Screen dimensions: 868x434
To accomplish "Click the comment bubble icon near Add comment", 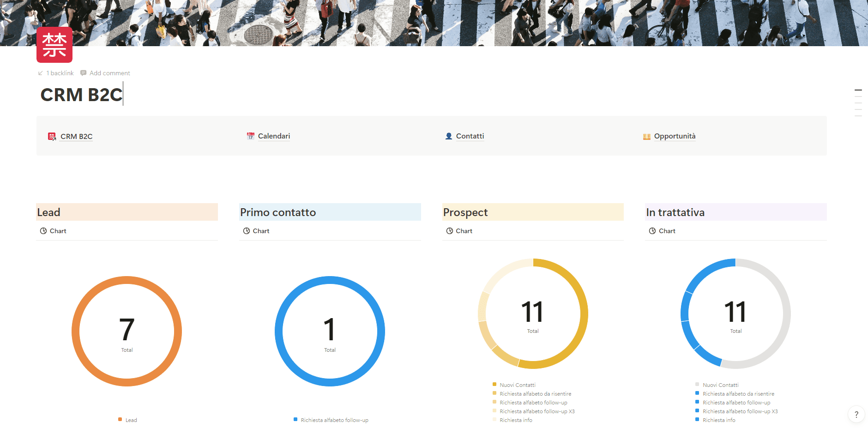I will [x=83, y=72].
